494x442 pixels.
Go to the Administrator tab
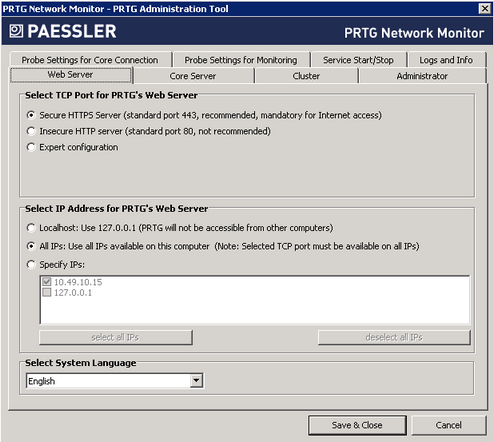(422, 76)
